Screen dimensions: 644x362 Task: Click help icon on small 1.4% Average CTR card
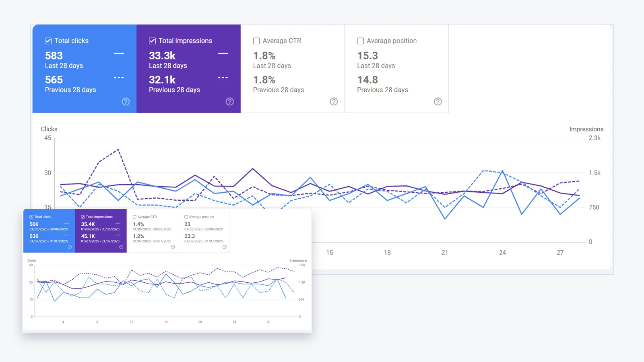173,247
